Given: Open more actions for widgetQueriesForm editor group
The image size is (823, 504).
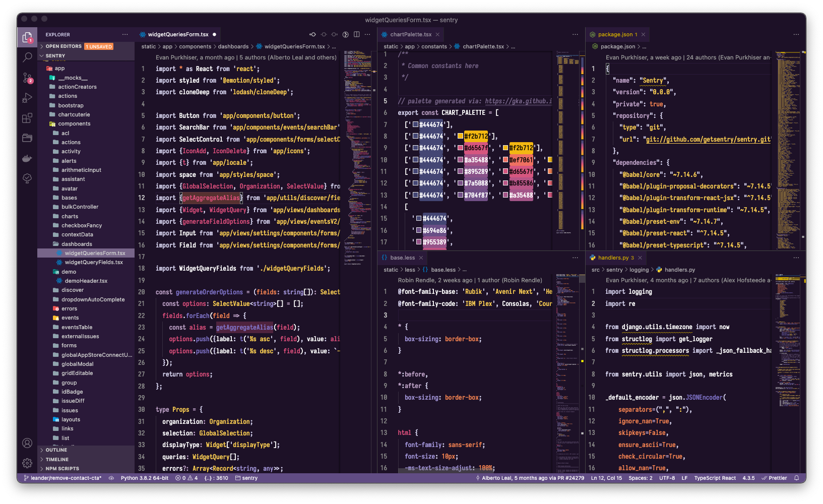Looking at the screenshot, I should (x=367, y=34).
